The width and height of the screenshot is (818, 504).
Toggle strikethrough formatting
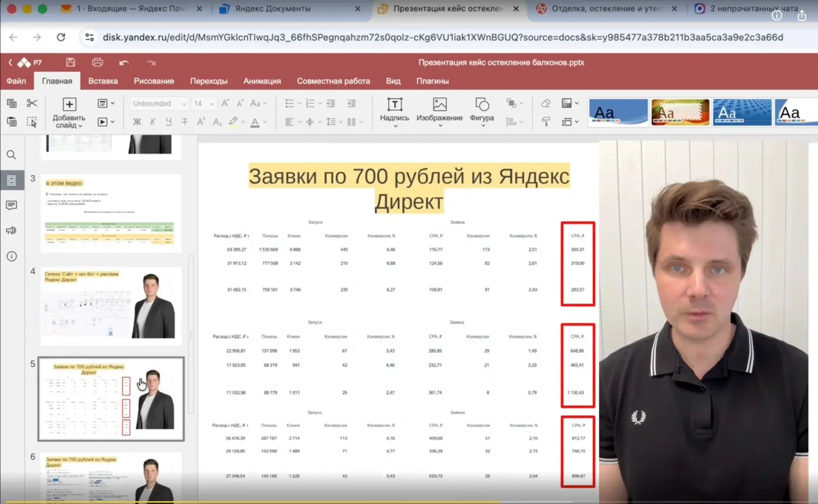pyautogui.click(x=185, y=122)
